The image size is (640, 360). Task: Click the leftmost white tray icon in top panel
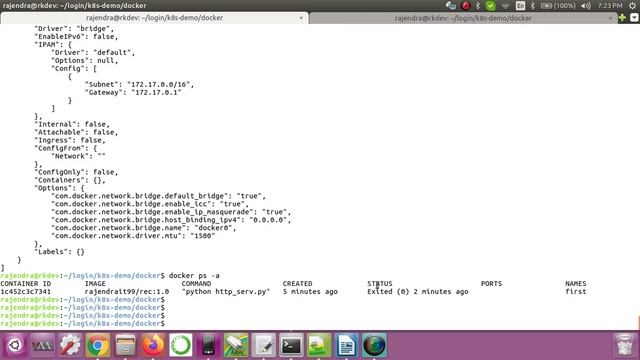(451, 6)
